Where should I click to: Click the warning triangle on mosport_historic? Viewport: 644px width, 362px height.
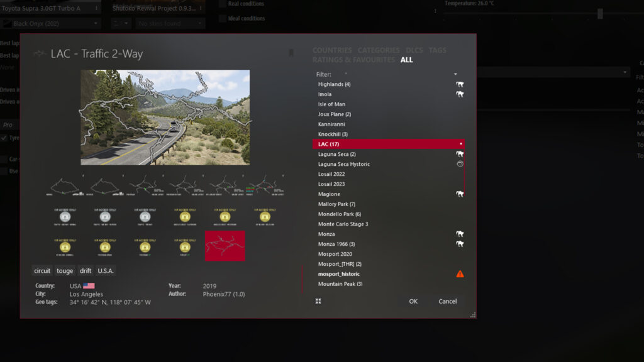click(x=460, y=274)
